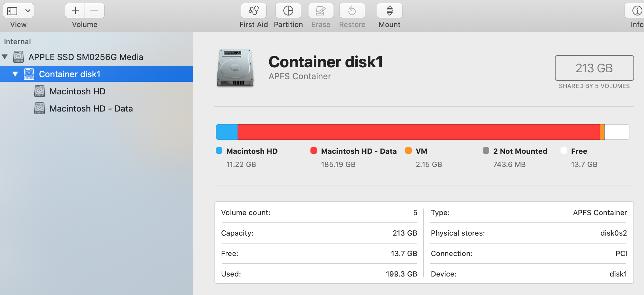The width and height of the screenshot is (644, 295).
Task: Select Macintosh HD - Data in sidebar
Action: 96,108
